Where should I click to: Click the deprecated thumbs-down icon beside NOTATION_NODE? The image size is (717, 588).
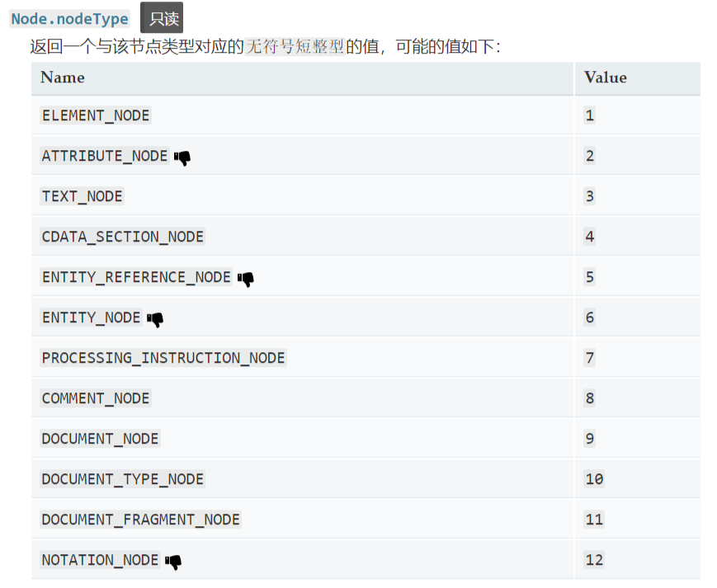(173, 562)
